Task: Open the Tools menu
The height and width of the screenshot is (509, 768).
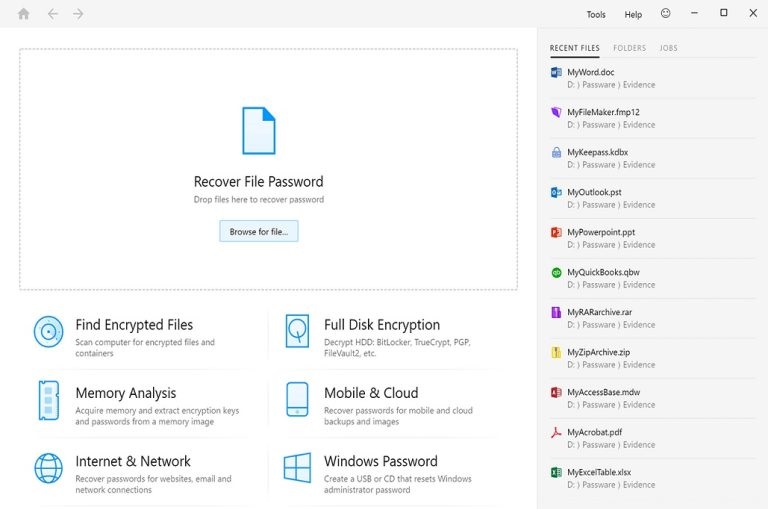Action: click(x=596, y=15)
